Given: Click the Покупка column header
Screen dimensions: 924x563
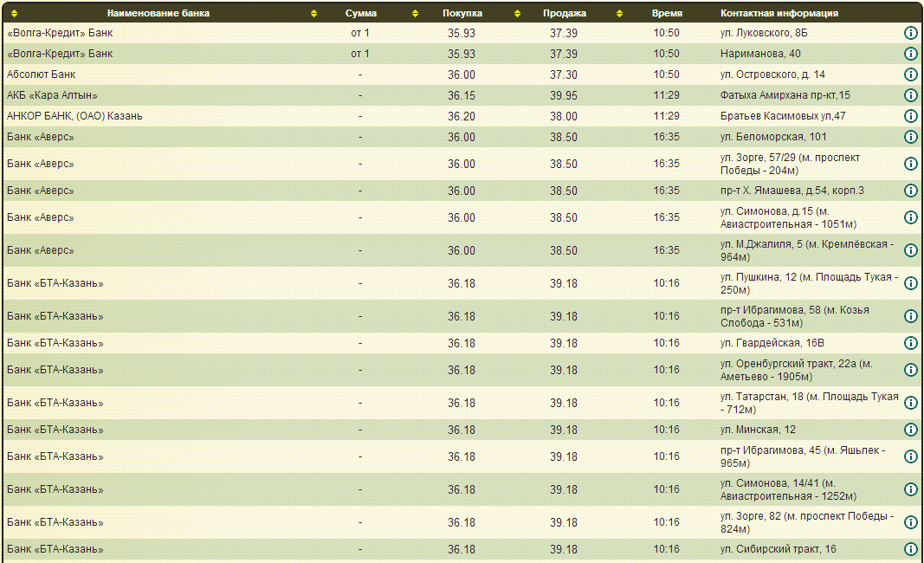Looking at the screenshot, I should point(462,13).
